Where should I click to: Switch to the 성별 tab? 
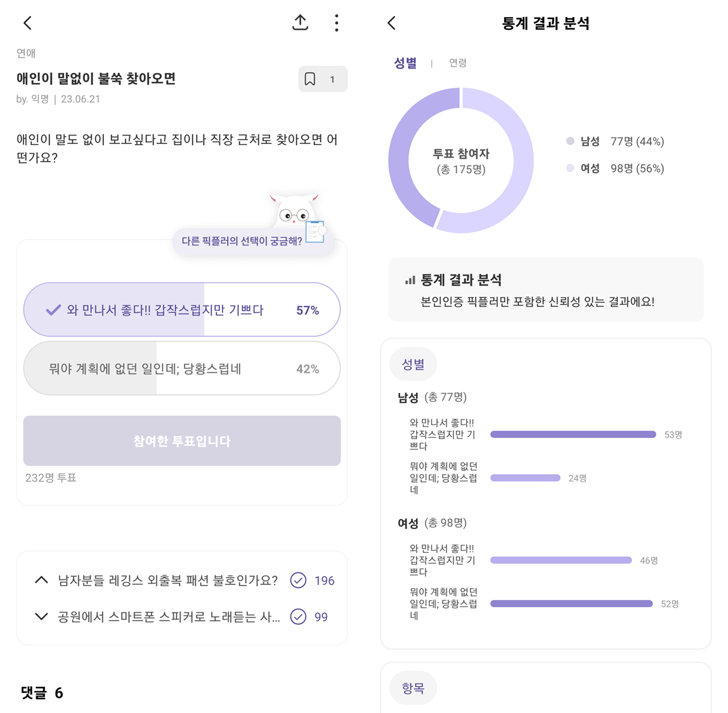(405, 63)
